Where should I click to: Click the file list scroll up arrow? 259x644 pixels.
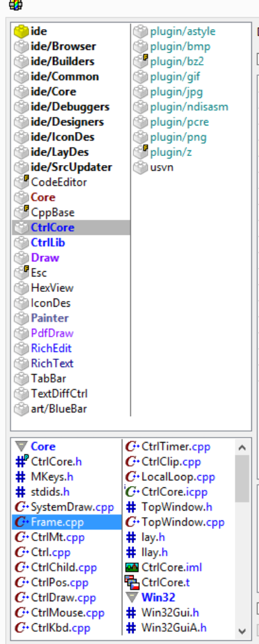click(x=242, y=448)
